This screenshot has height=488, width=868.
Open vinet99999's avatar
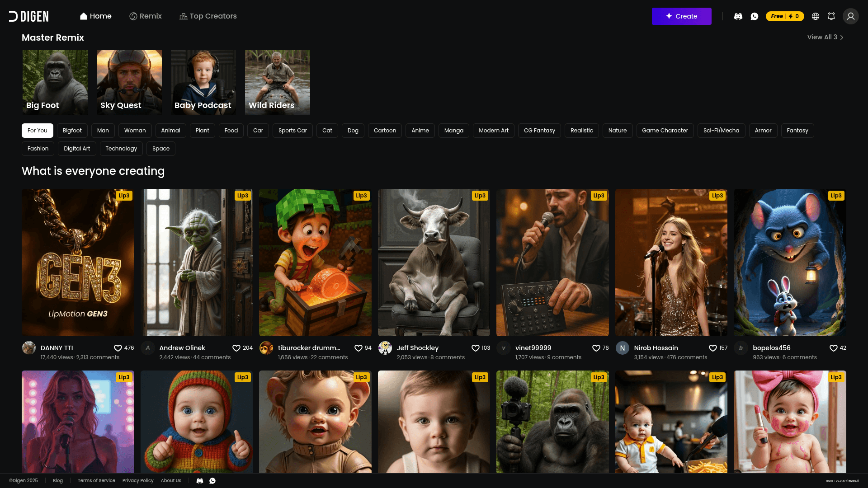(504, 348)
